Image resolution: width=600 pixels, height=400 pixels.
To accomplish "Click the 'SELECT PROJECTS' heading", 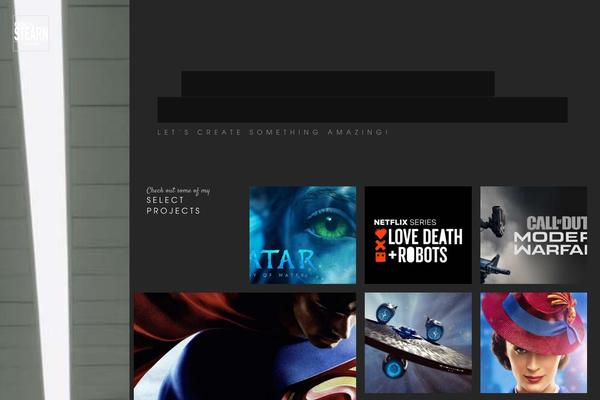I will (x=173, y=206).
